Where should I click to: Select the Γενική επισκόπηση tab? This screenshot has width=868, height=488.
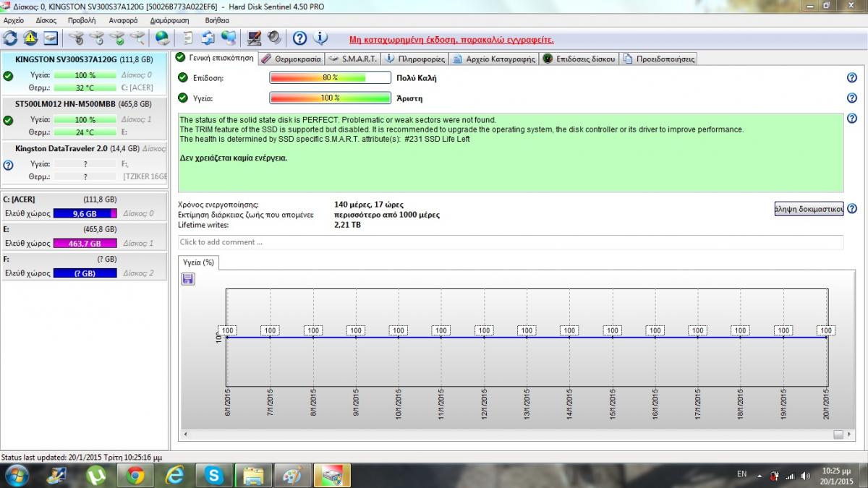click(x=215, y=57)
